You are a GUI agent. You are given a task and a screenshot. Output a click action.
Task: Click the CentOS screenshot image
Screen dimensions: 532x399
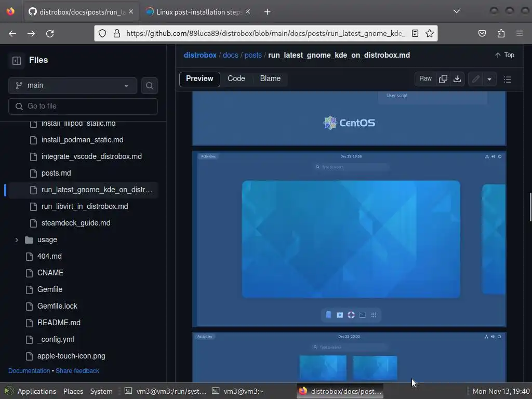point(349,118)
